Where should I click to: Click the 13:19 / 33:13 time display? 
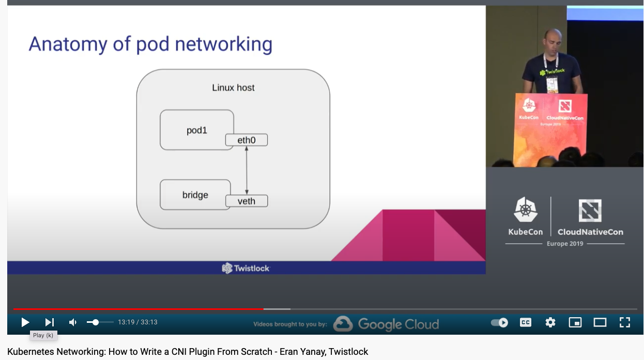[137, 322]
